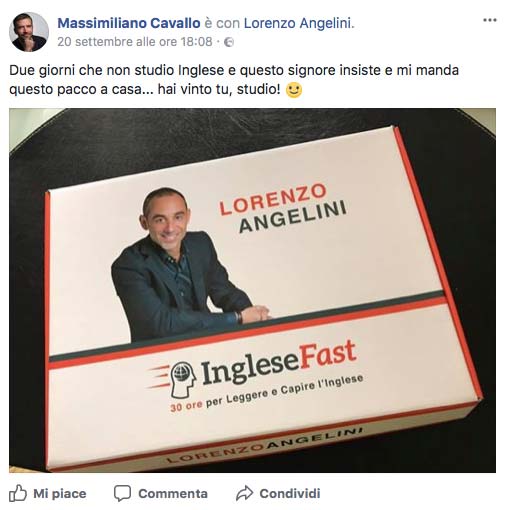
Task: Click the 30 ore per Leggere tagline
Action: [267, 393]
